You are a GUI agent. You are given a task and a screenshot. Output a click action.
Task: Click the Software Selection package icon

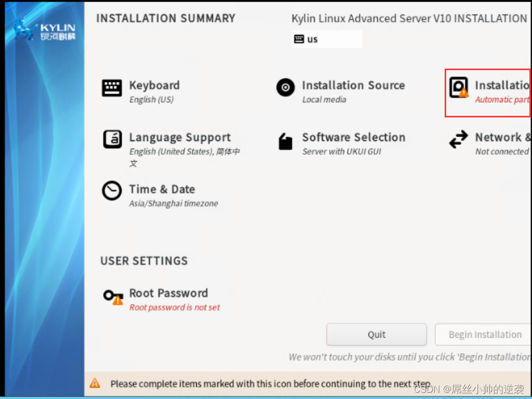click(286, 141)
